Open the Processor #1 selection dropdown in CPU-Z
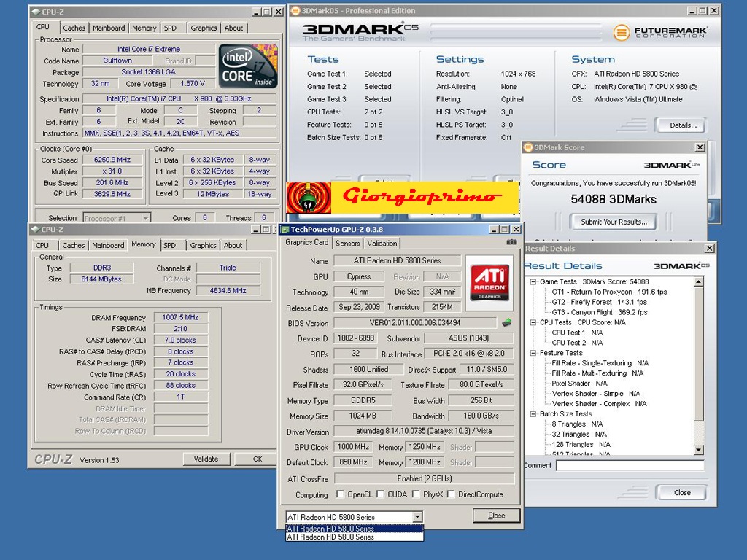Screen dimensions: 747x560 [146, 218]
